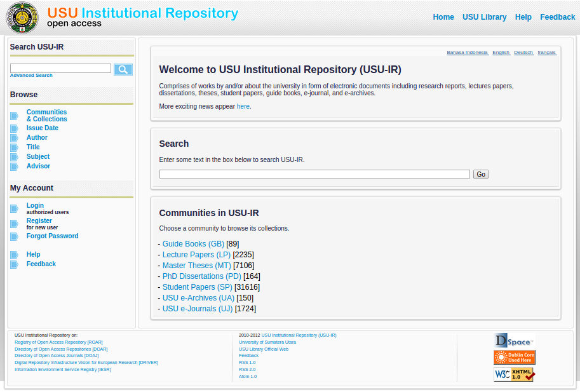This screenshot has height=392, width=580.
Task: Open Master Theses (MT) community
Action: [196, 266]
